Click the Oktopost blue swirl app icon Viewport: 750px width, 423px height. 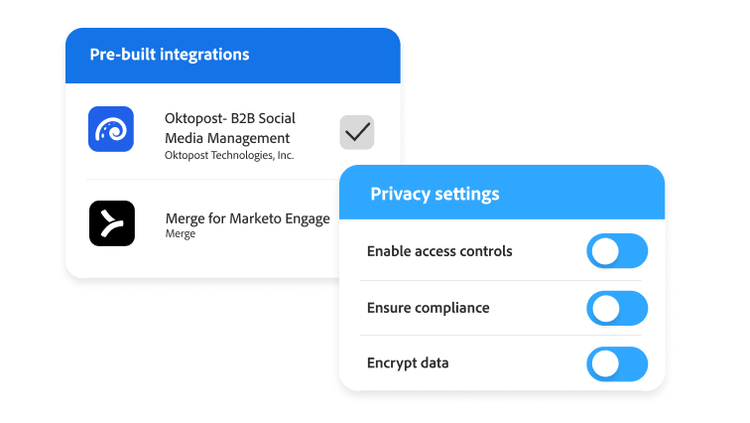pyautogui.click(x=111, y=129)
